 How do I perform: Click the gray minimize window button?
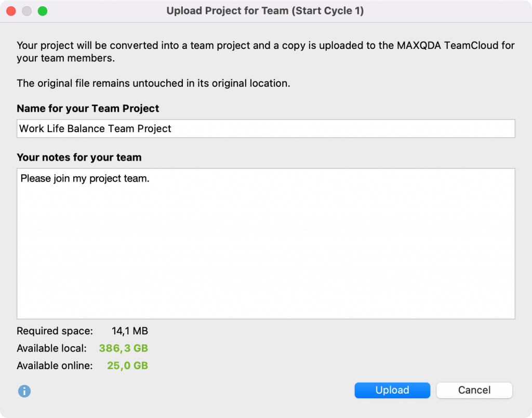tap(27, 11)
